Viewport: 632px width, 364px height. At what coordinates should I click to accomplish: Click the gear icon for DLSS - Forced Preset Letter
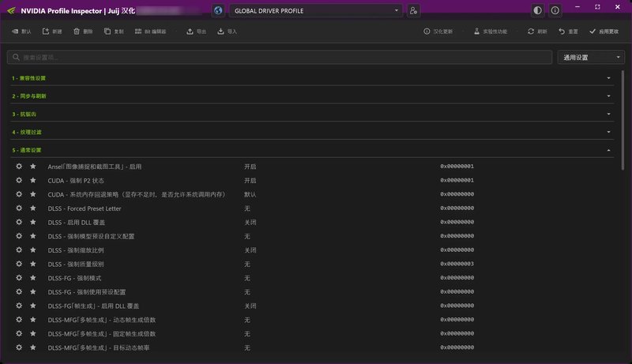(19, 208)
